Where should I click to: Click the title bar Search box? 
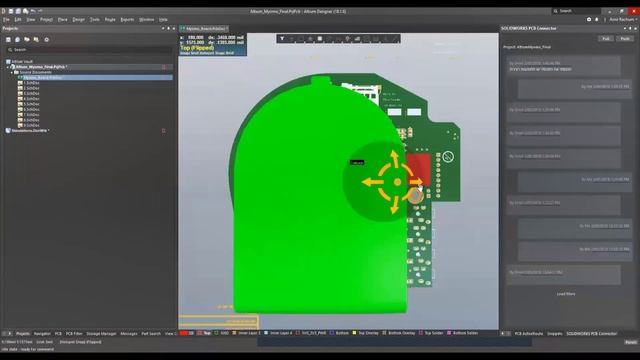tap(577, 11)
